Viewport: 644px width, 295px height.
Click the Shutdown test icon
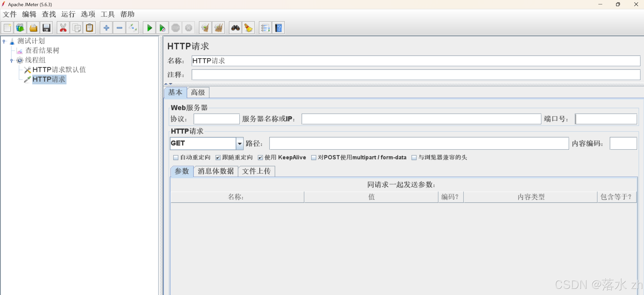tap(189, 28)
